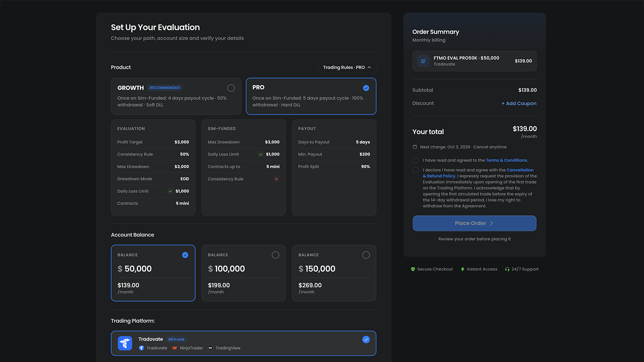
Task: Click the calendar icon beside Next charge
Action: pyautogui.click(x=415, y=147)
